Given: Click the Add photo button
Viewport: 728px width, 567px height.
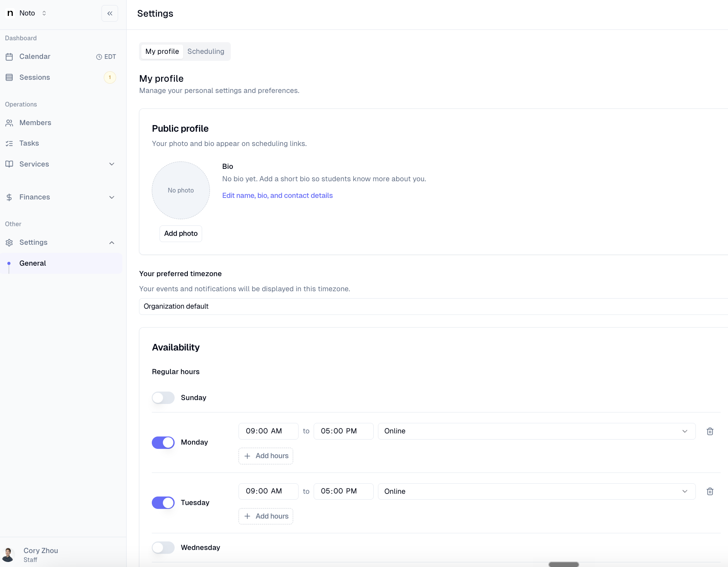Looking at the screenshot, I should (x=181, y=234).
